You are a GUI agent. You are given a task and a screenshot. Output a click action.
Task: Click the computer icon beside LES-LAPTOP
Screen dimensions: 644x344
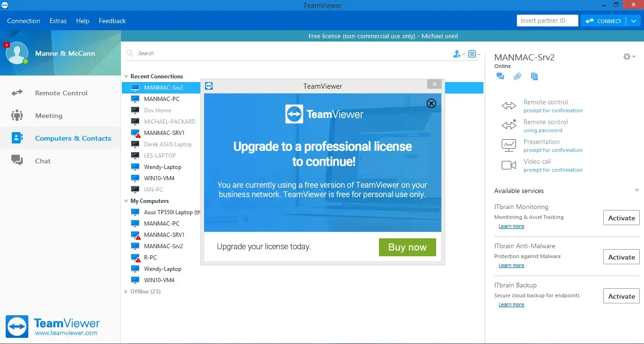(x=135, y=156)
